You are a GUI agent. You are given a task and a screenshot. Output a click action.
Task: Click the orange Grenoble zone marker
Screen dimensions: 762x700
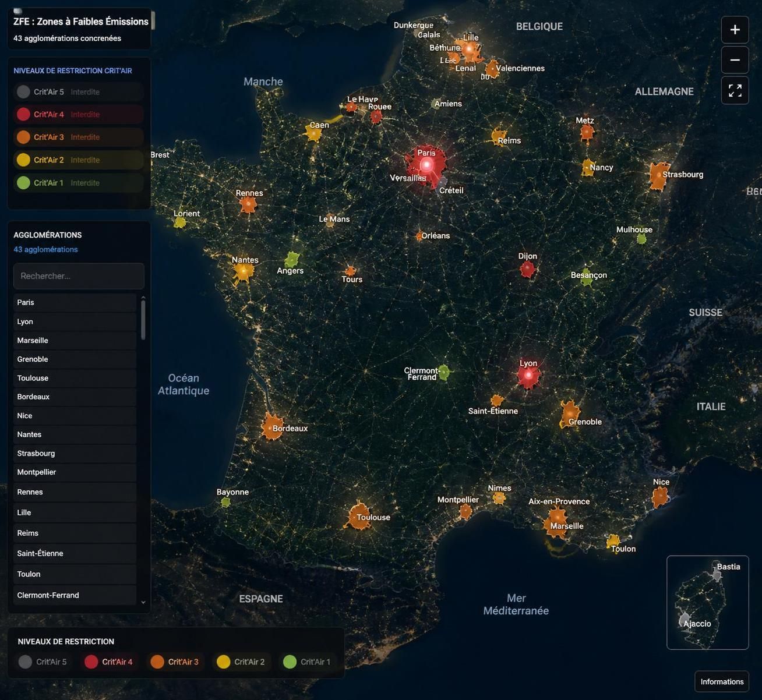[x=570, y=414]
